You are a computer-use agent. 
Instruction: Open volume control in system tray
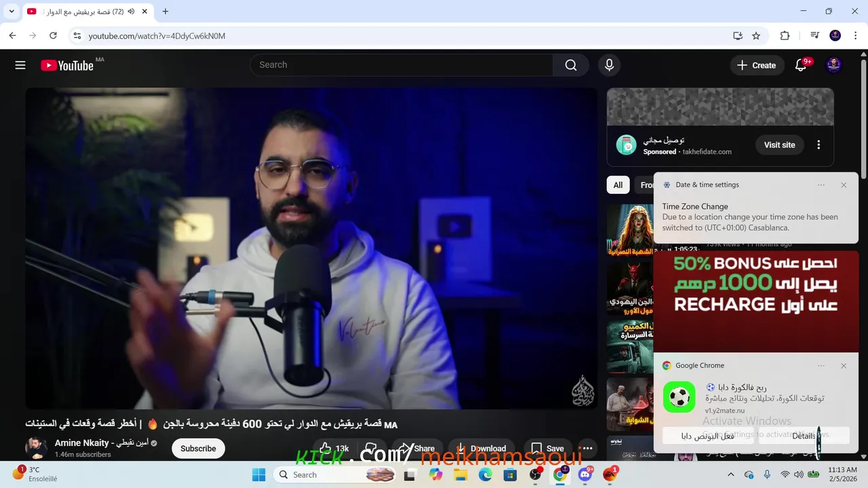click(799, 474)
